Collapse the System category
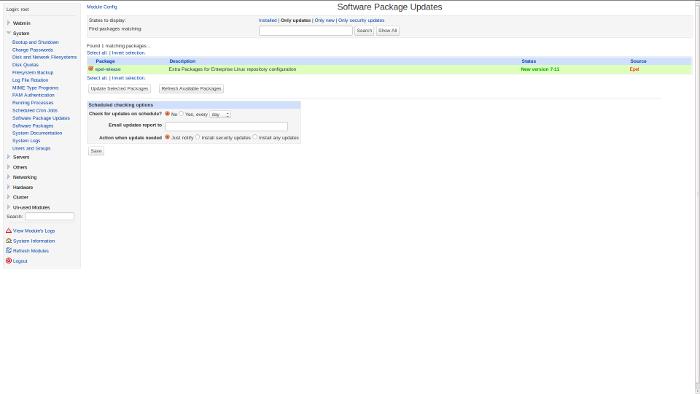Viewport: 700px width, 394px height. (8, 33)
